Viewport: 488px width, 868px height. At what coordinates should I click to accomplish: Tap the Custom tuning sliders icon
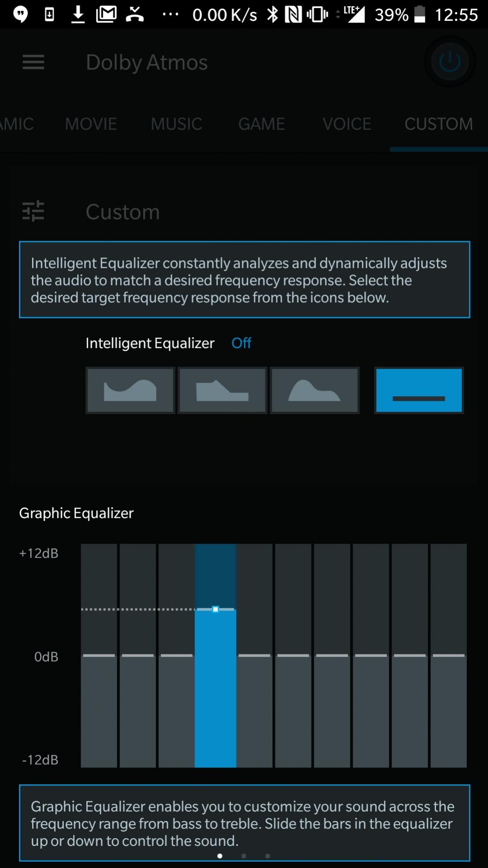click(33, 211)
